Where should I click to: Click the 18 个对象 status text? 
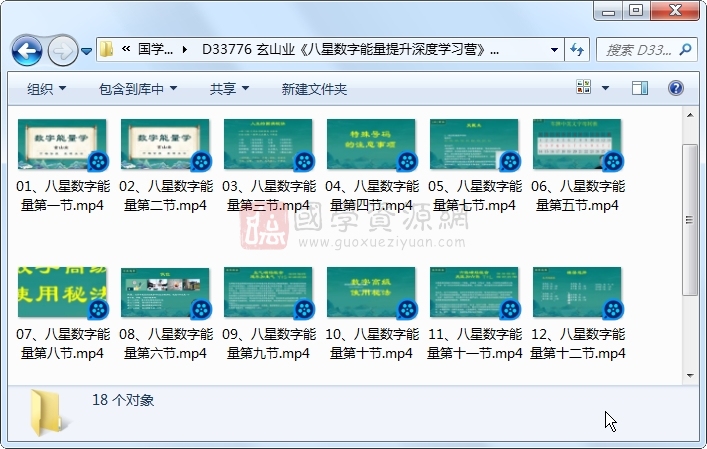(x=123, y=400)
